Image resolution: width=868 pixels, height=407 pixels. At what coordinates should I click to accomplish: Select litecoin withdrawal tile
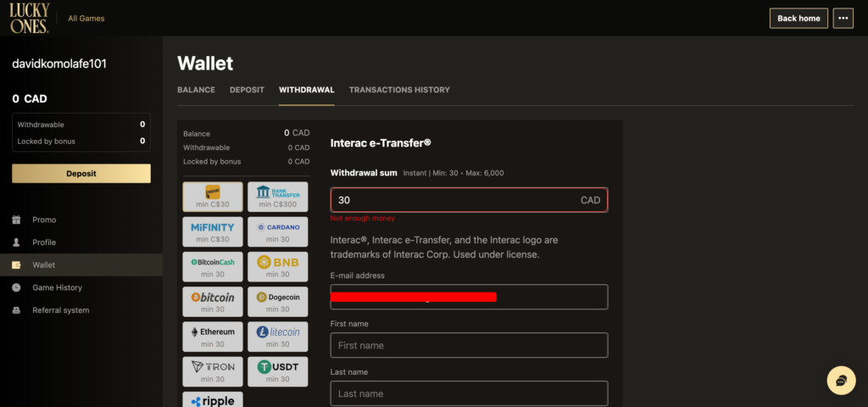click(x=278, y=337)
